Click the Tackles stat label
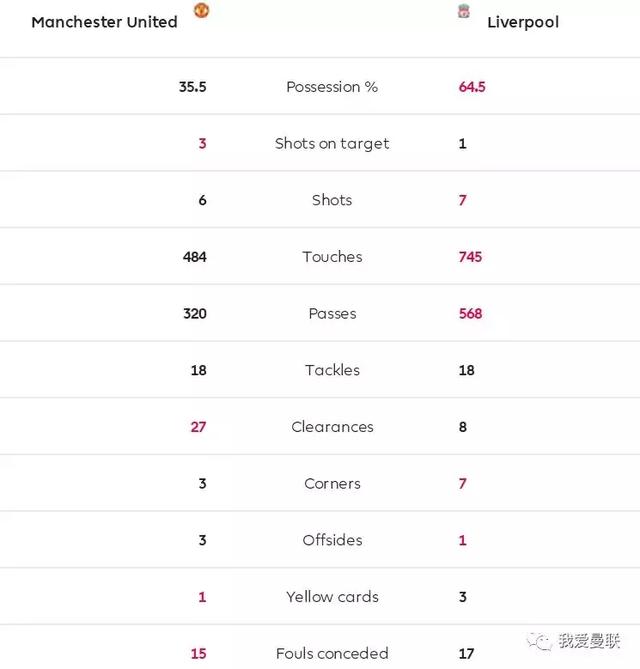Screen dimensions: 640x669 (x=332, y=370)
